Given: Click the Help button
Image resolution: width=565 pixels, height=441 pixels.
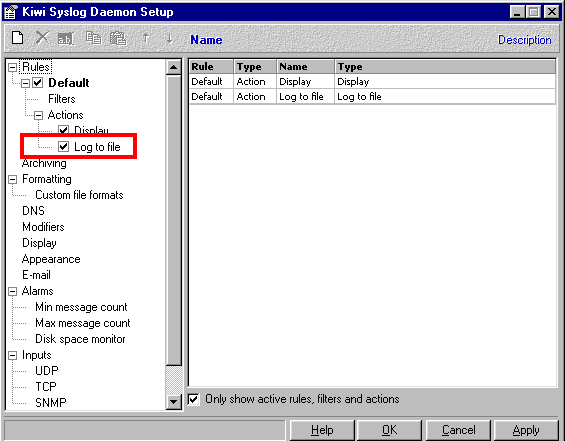Looking at the screenshot, I should pos(322,430).
